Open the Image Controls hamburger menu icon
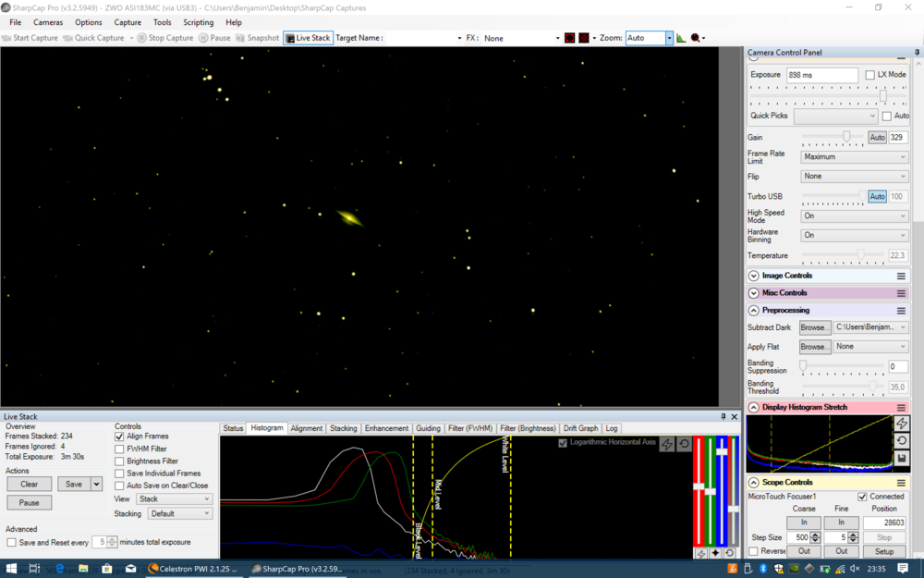Viewport: 924px width, 578px height. click(901, 276)
